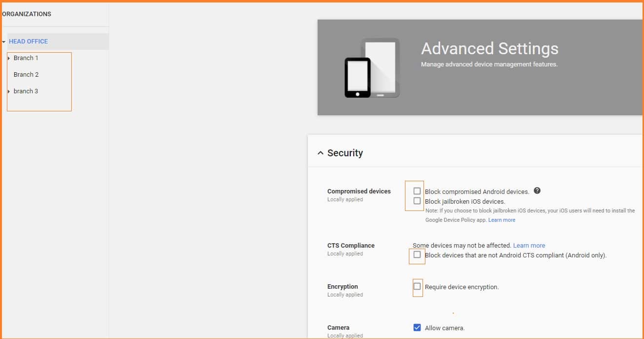Expand Branch 1 using its arrow
Image resolution: width=644 pixels, height=339 pixels.
click(9, 58)
